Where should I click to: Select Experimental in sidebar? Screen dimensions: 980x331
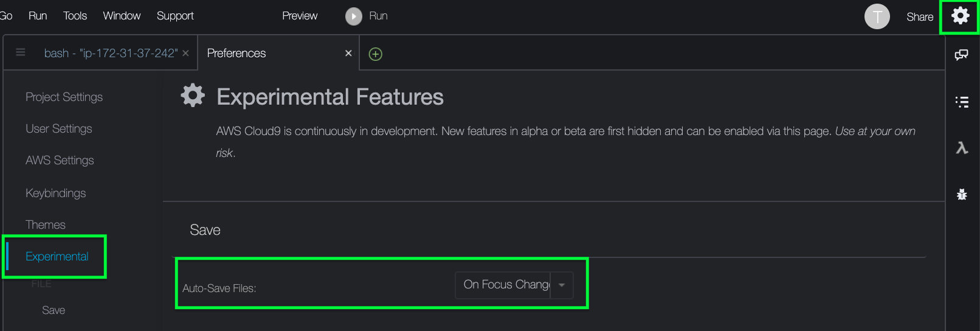[57, 257]
